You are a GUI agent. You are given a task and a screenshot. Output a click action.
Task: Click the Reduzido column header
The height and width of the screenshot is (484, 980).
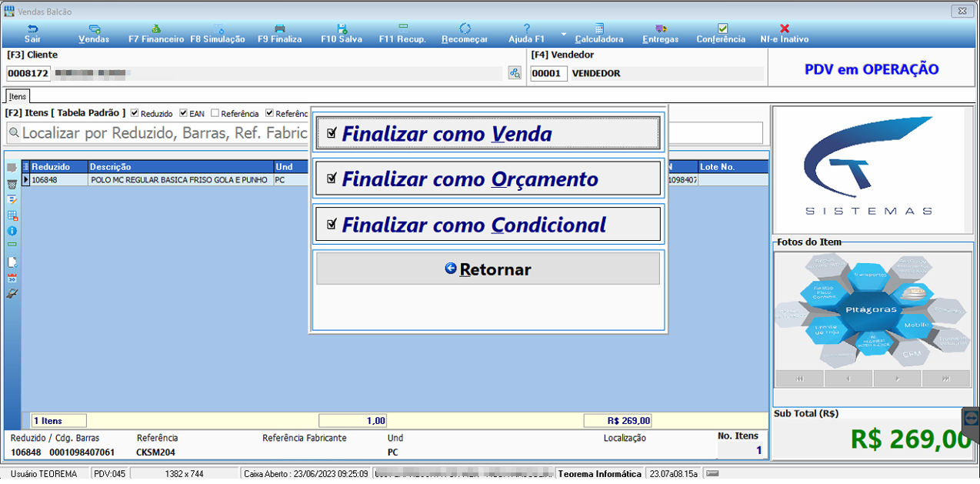click(x=59, y=166)
